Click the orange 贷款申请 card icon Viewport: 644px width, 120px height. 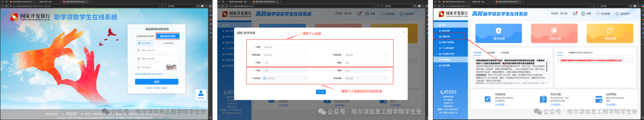point(554,31)
